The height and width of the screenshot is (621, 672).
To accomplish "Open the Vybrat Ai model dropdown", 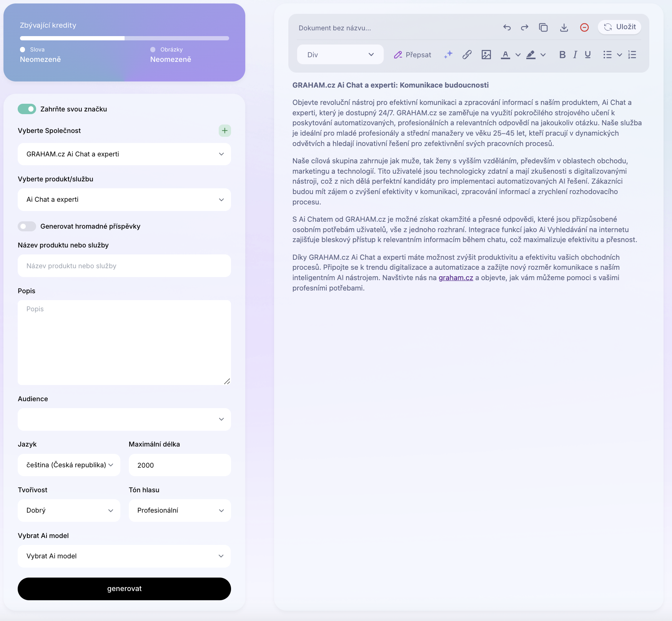I will coord(124,556).
